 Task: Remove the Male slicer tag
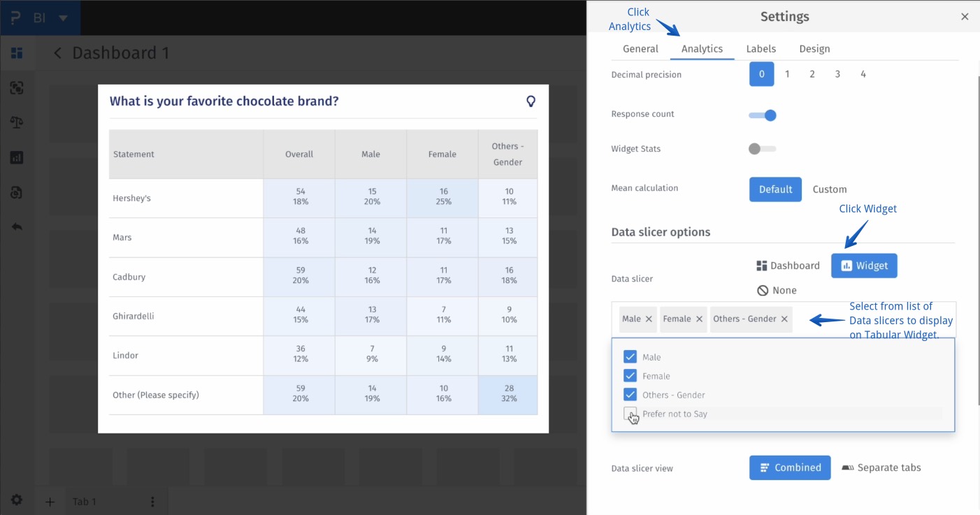[649, 319]
